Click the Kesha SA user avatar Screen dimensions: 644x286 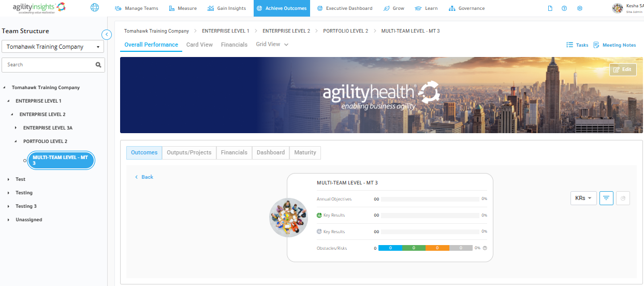point(618,8)
